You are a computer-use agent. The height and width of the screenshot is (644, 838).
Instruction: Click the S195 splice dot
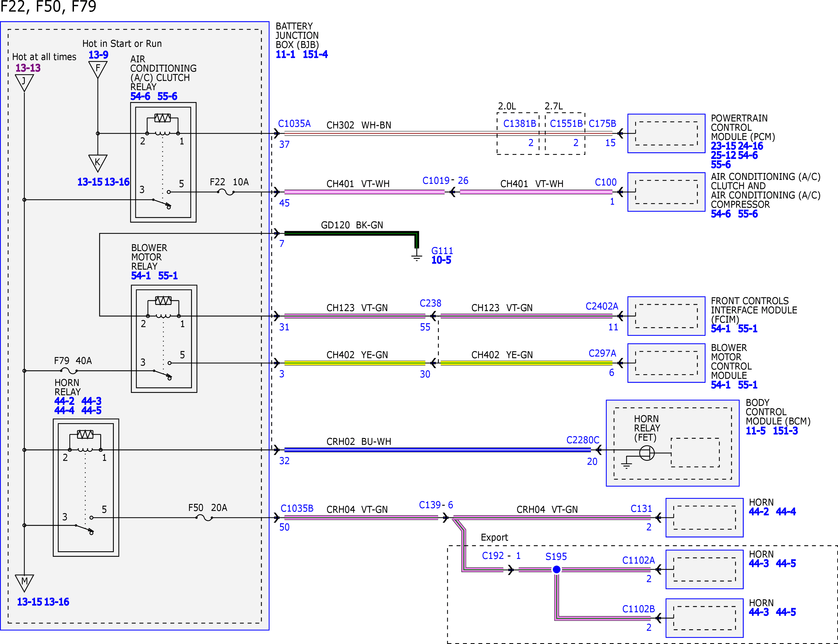pyautogui.click(x=557, y=570)
